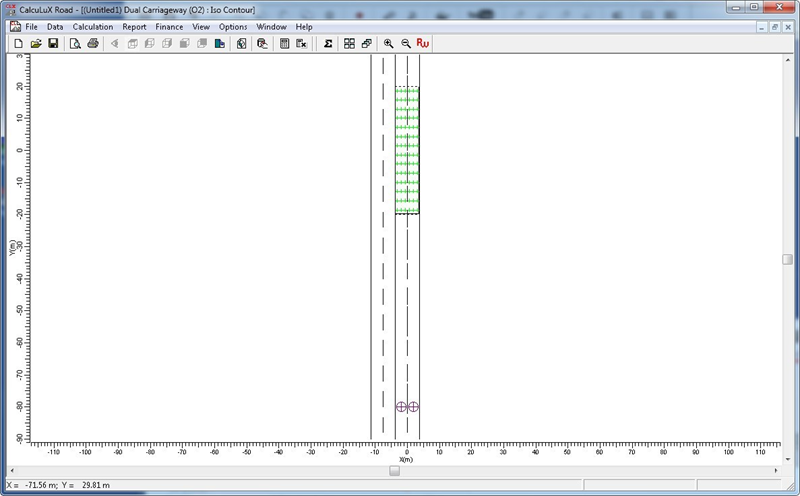800x496 pixels.
Task: Click the vertical scrollbar thumb
Action: [x=787, y=260]
